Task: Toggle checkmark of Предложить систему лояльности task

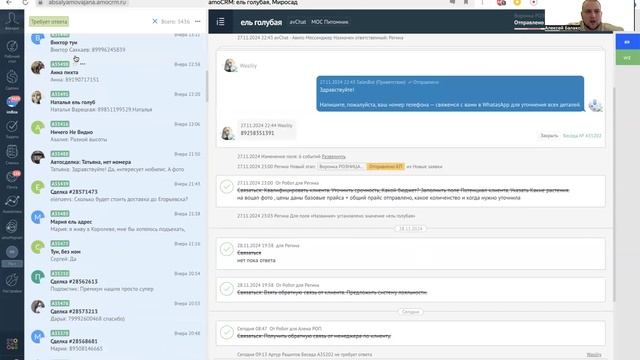Action: (x=227, y=289)
